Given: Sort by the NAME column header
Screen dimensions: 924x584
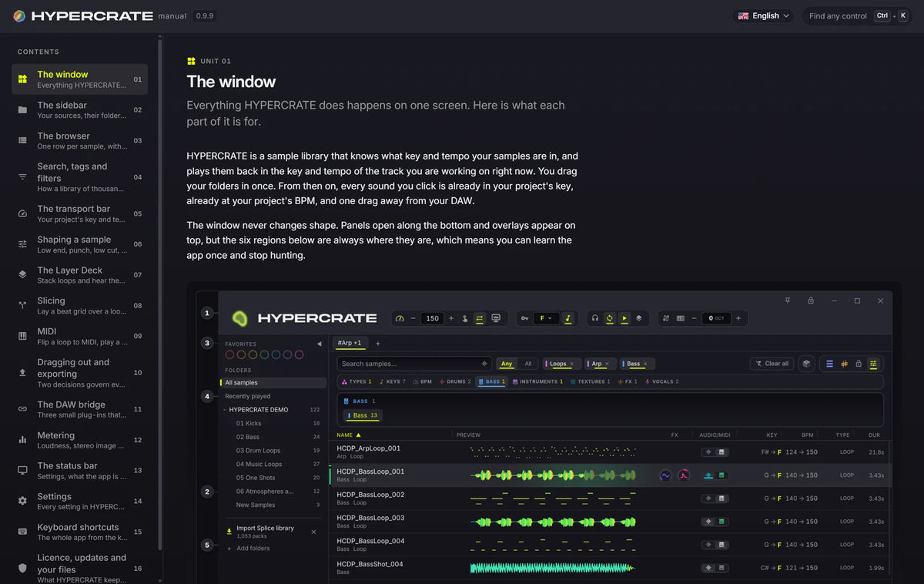Looking at the screenshot, I should pyautogui.click(x=349, y=435).
